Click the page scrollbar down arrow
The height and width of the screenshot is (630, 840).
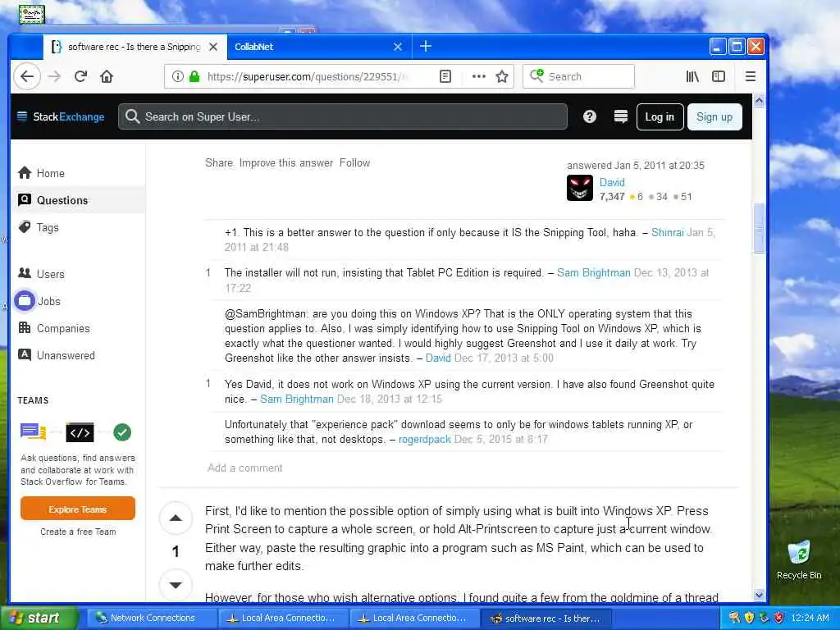759,595
